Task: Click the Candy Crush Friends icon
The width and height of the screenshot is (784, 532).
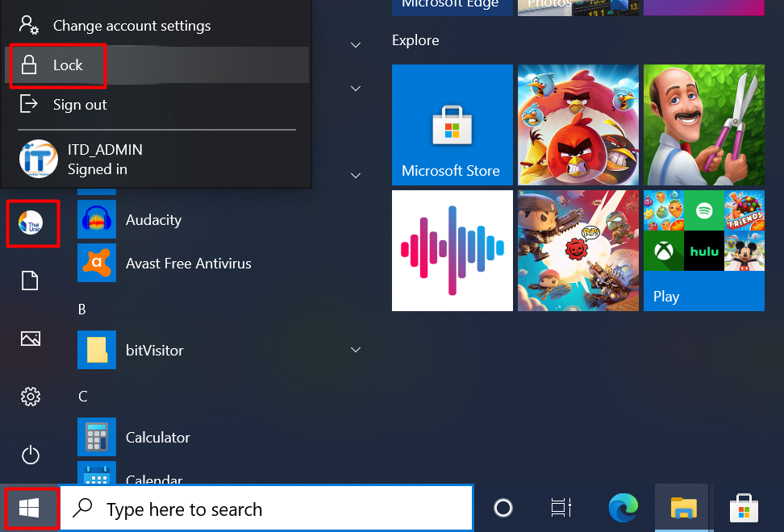Action: point(744,210)
